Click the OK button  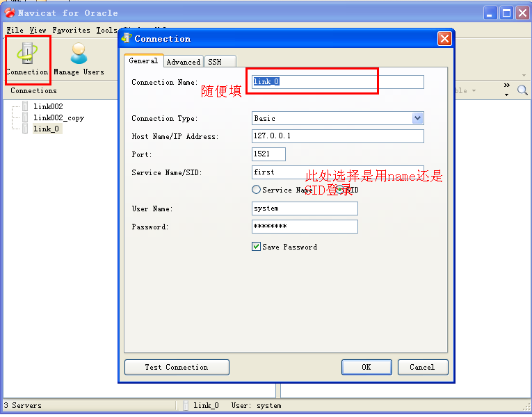(x=366, y=367)
